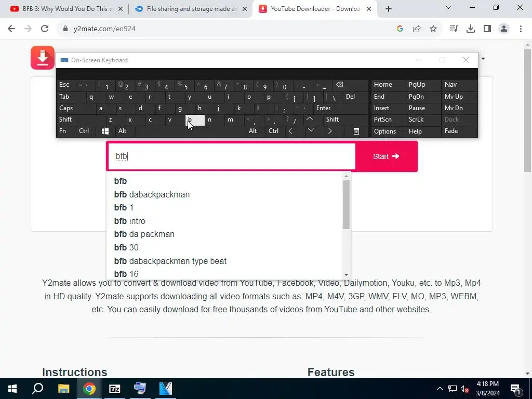Screen dimensions: 532x399
Task: Choose suggestion 'bfb 30'
Action: pos(127,247)
